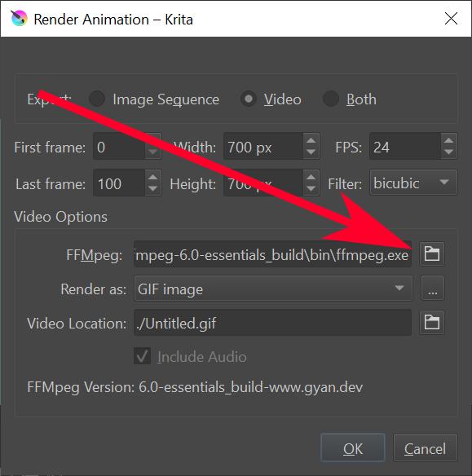
Task: Open the render options ellipsis button
Action: (x=433, y=289)
